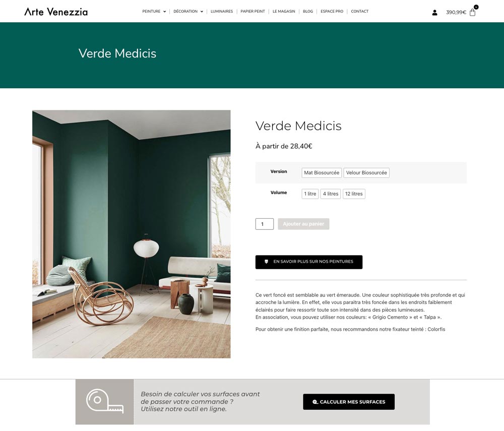Select the Mat Biosourcée version
Viewport: 504px width, 431px height.
point(322,172)
